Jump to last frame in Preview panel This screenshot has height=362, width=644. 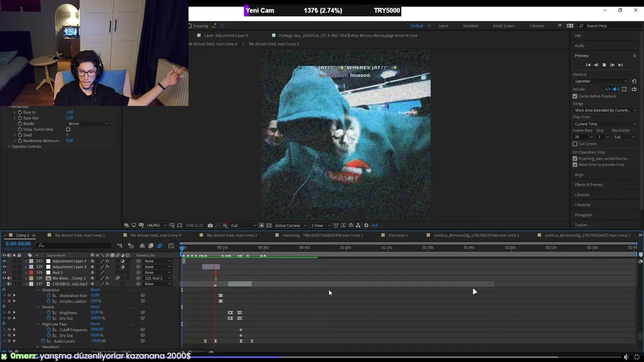click(x=620, y=65)
